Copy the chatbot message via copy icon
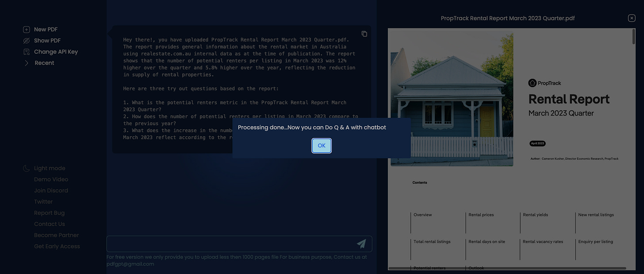This screenshot has width=644, height=274. (x=364, y=34)
